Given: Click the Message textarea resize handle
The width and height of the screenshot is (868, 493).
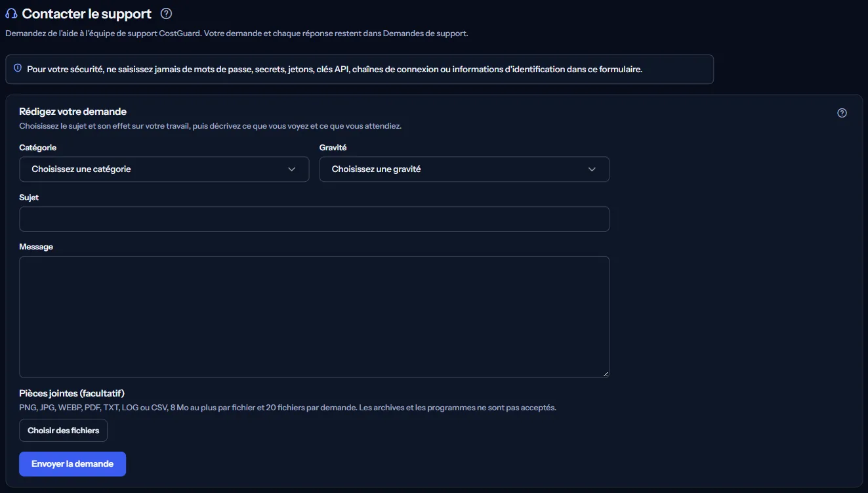Looking at the screenshot, I should coord(605,374).
